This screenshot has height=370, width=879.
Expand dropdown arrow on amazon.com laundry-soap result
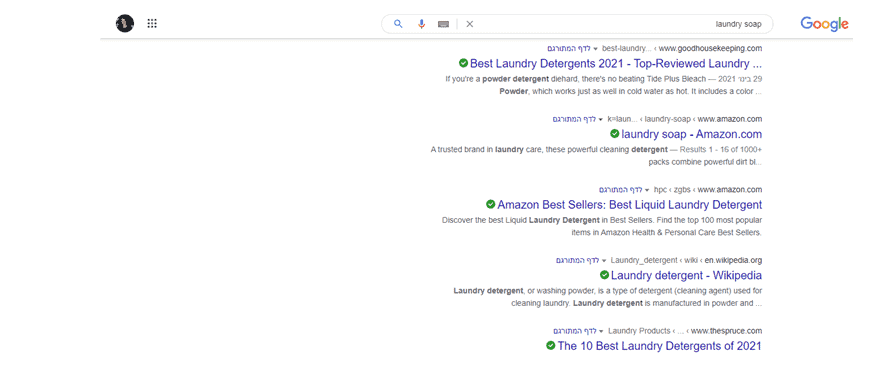pos(600,119)
